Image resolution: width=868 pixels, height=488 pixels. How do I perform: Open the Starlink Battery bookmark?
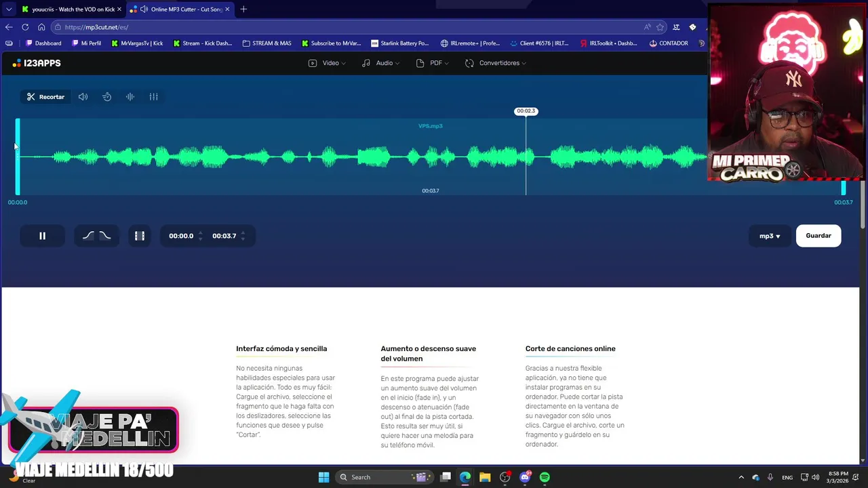pos(400,43)
